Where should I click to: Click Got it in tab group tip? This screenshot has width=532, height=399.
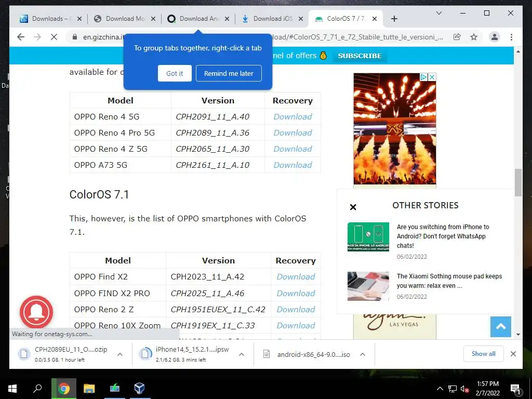pyautogui.click(x=175, y=73)
